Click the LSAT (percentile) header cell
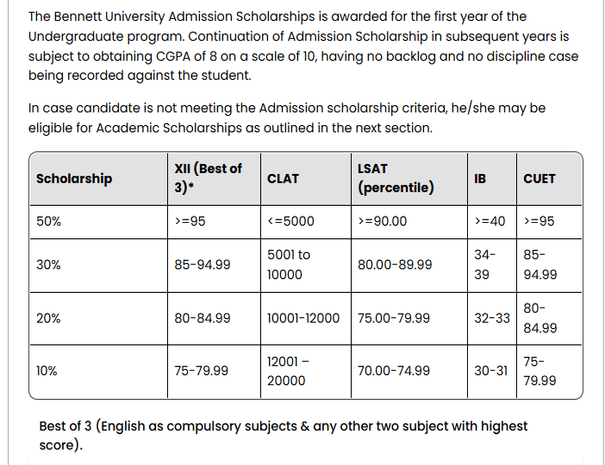This screenshot has height=465, width=605. click(394, 179)
